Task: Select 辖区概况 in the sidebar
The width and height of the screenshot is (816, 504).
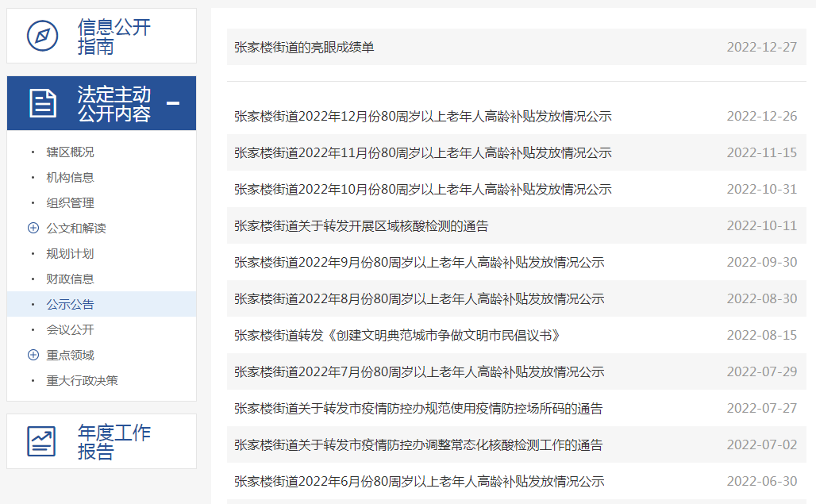Action: [x=71, y=152]
